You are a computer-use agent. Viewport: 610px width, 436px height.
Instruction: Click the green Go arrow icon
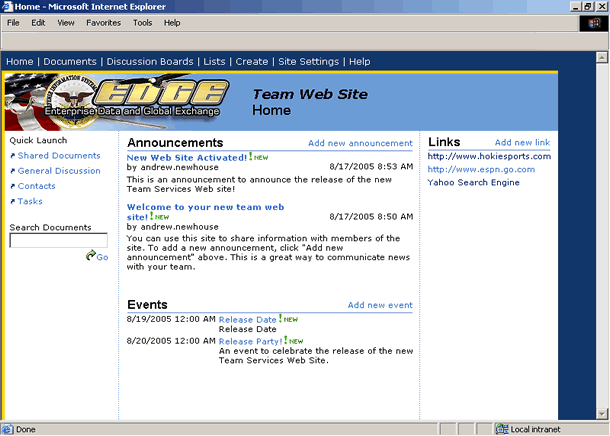click(91, 255)
